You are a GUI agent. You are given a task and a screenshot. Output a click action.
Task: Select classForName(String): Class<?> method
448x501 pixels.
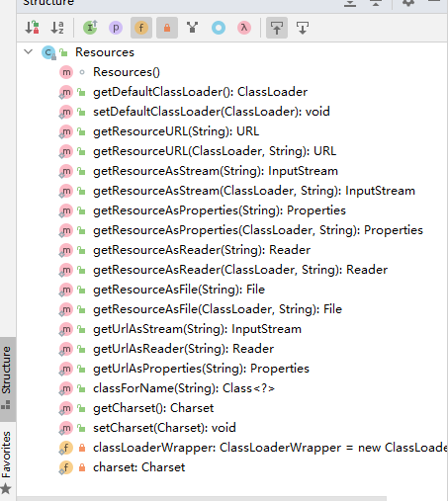(x=184, y=388)
